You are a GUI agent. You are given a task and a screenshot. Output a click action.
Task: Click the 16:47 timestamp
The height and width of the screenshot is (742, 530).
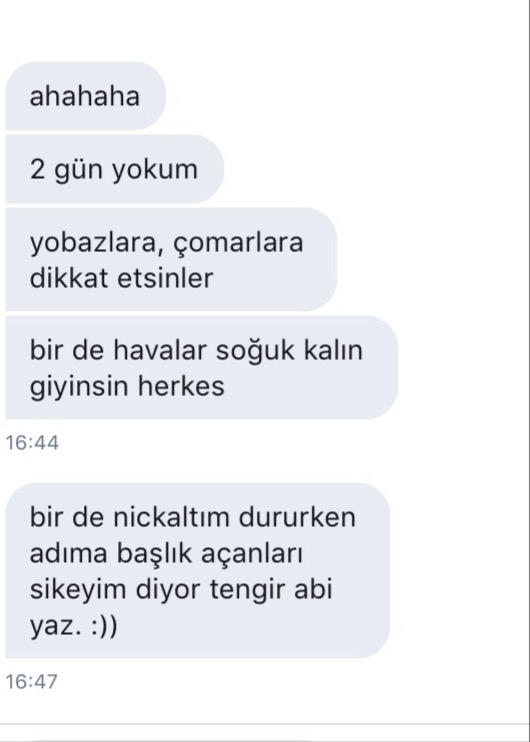click(31, 682)
